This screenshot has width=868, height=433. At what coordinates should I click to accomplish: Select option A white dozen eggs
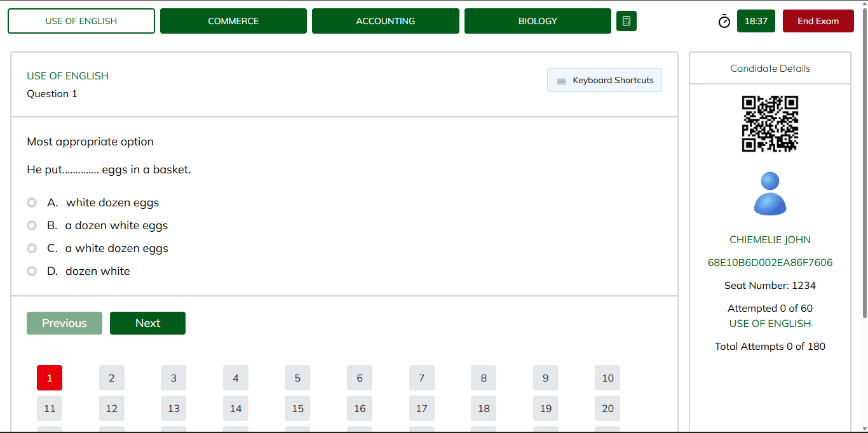click(x=32, y=203)
